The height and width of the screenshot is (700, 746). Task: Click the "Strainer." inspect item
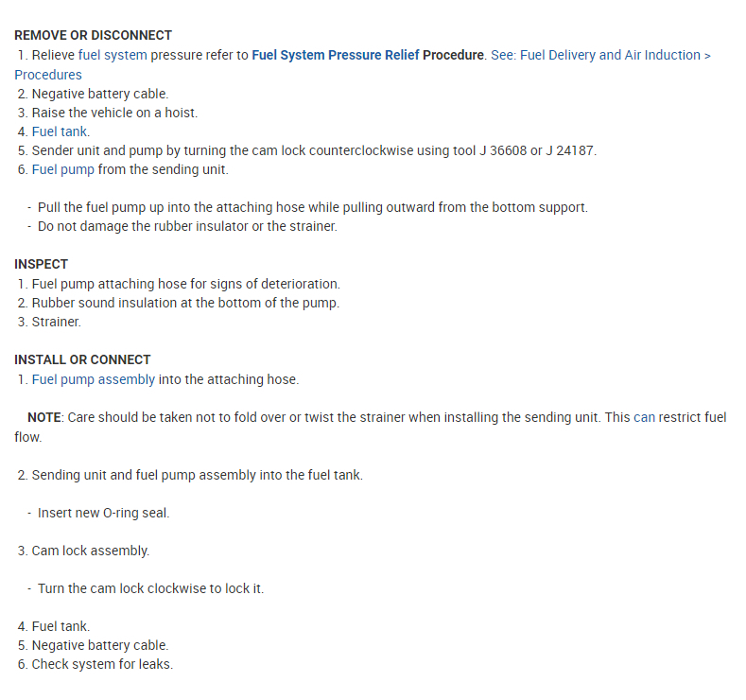[57, 322]
